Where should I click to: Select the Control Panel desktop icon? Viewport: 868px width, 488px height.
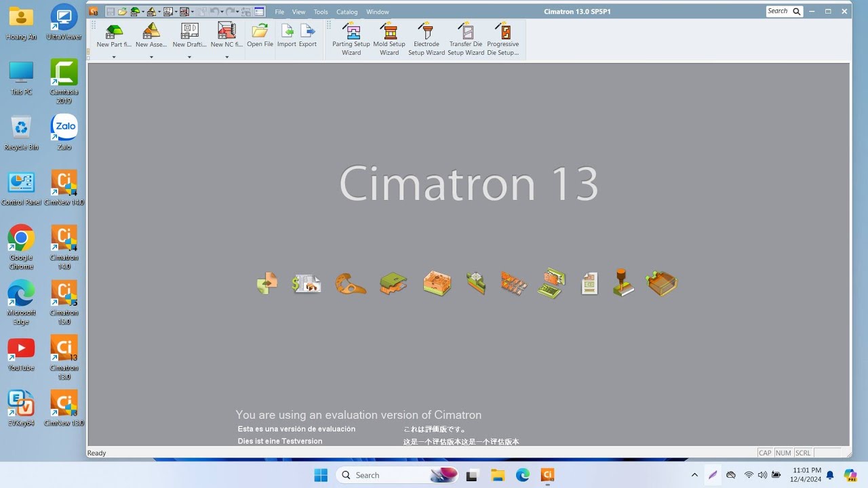point(21,188)
